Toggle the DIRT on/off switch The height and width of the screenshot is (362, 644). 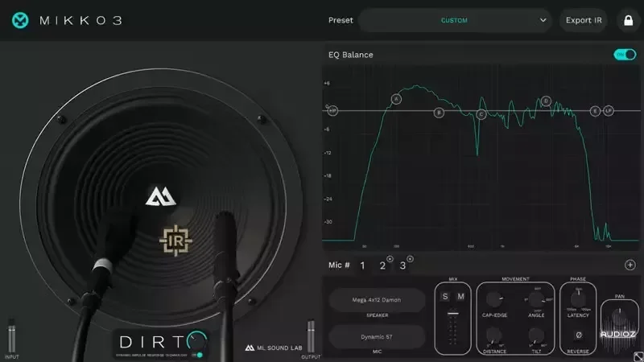[x=197, y=355]
